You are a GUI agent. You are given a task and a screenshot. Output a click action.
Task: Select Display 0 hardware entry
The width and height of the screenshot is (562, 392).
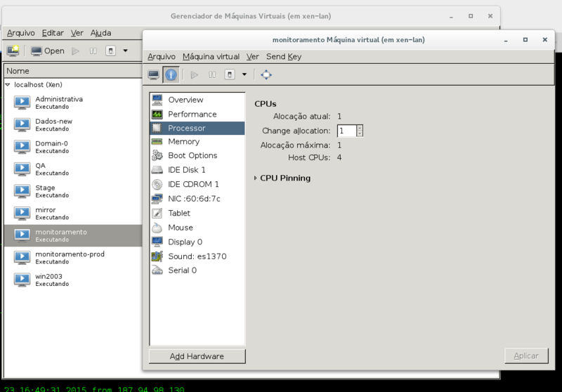tap(197, 242)
